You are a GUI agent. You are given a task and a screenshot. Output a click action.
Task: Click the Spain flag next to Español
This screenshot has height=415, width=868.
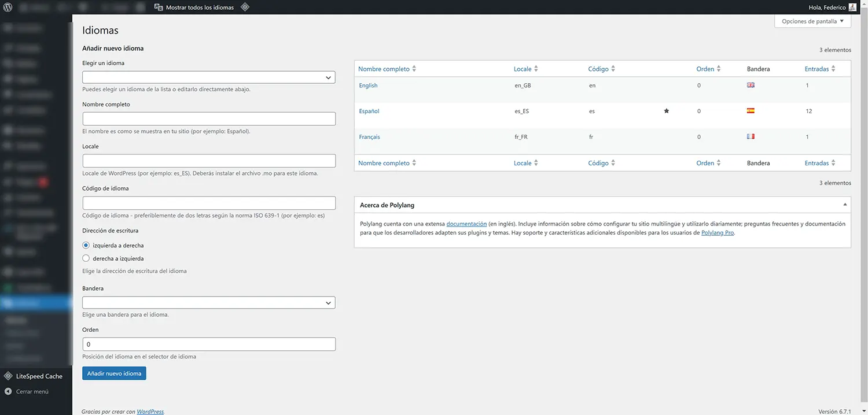pos(751,110)
